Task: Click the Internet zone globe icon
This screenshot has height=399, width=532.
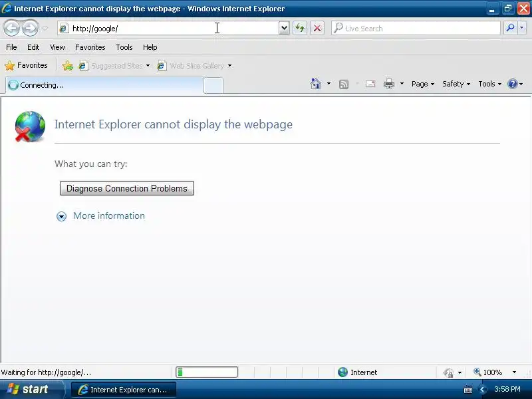Action: pos(342,372)
